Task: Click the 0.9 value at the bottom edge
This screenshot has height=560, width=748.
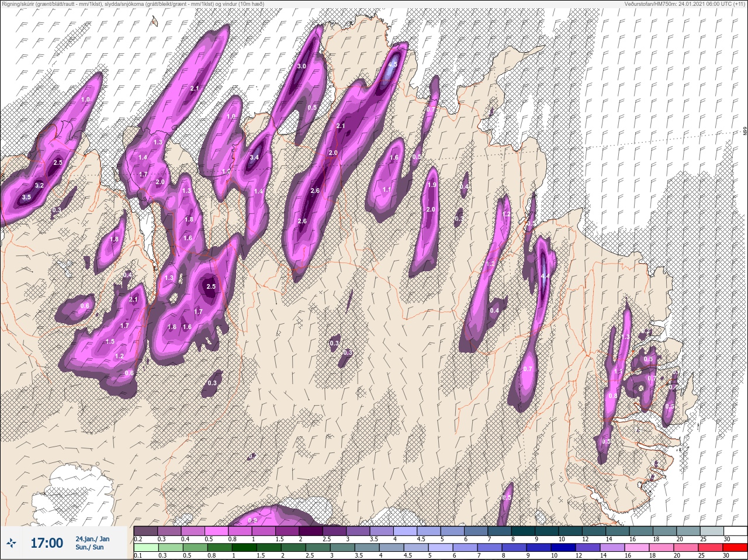Action: point(252,520)
